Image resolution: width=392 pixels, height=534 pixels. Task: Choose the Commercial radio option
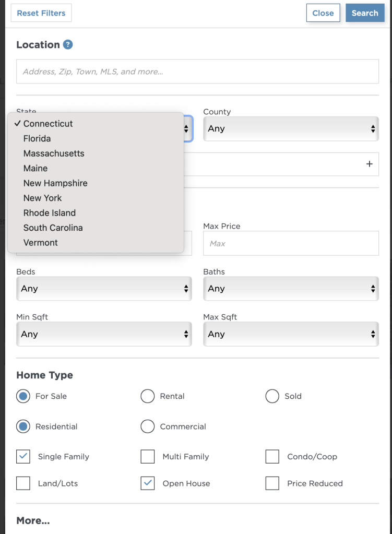148,426
